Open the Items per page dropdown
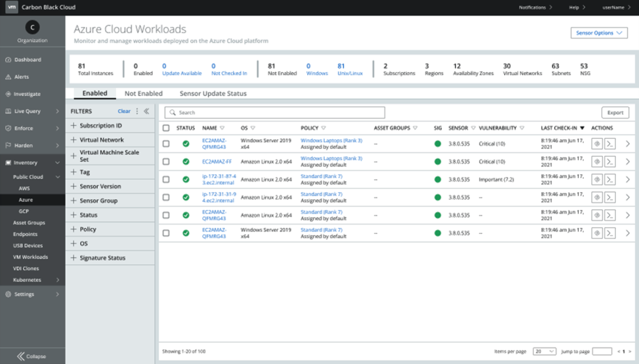Screen dimensions: 639x364 [544, 352]
